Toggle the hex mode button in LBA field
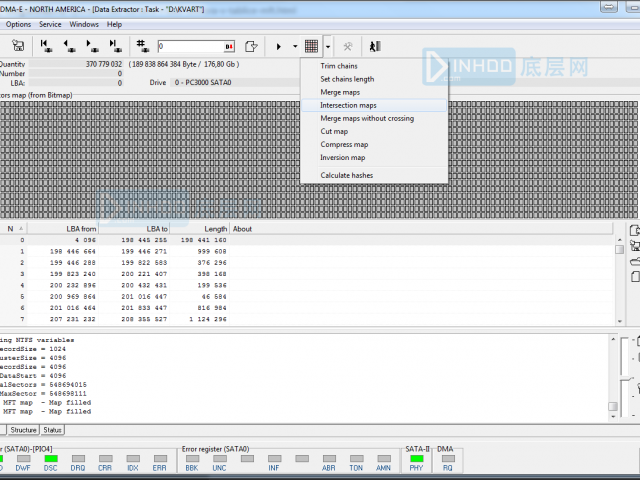The width and height of the screenshot is (640, 480). coord(229,47)
